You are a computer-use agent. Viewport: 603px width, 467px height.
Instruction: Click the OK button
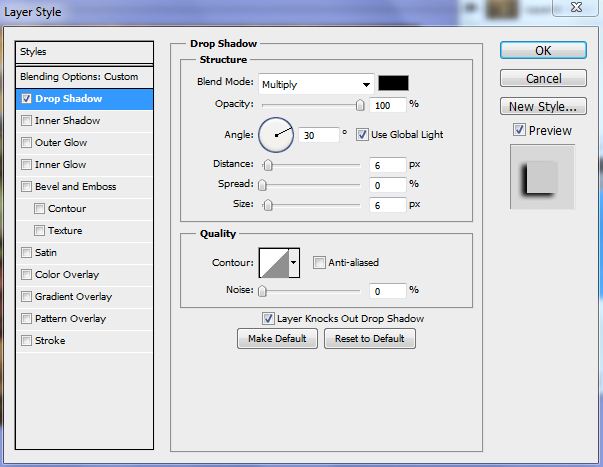pos(543,50)
